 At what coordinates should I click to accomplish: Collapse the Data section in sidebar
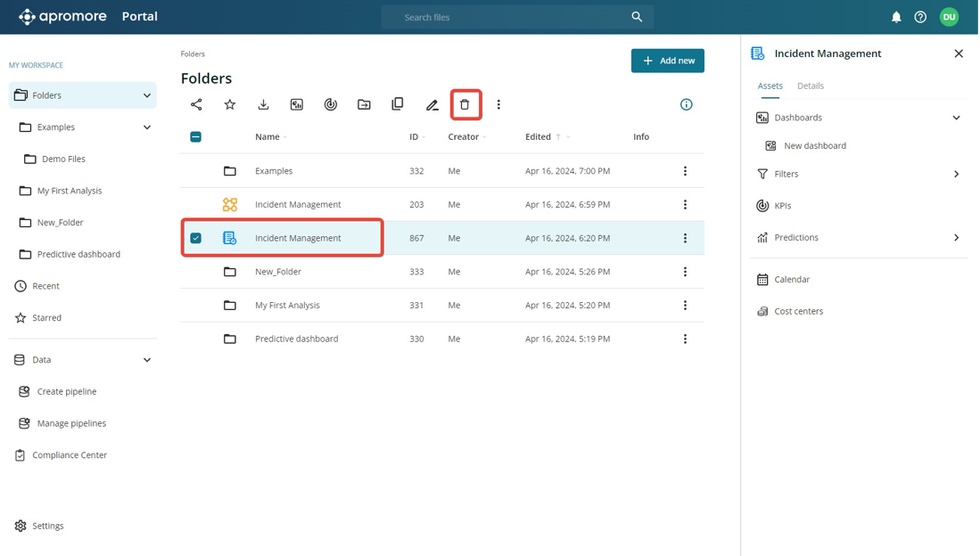pos(147,360)
